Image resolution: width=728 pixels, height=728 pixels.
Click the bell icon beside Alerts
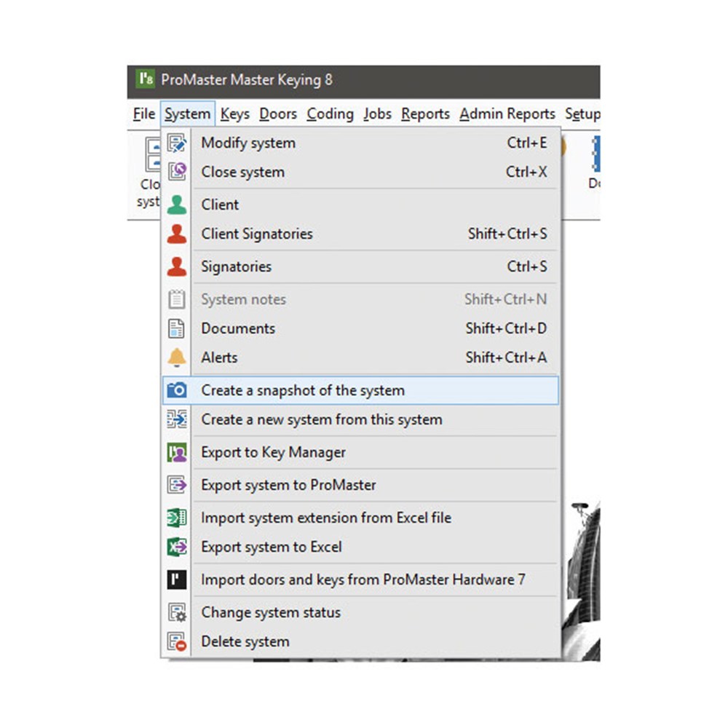[176, 357]
